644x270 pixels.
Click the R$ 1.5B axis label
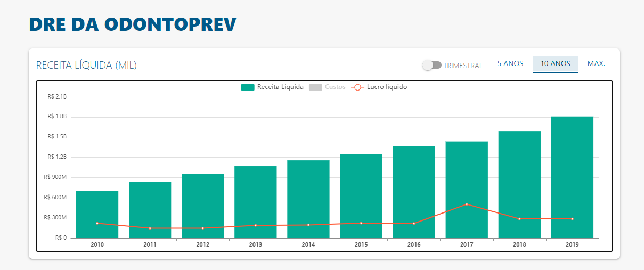(57, 137)
